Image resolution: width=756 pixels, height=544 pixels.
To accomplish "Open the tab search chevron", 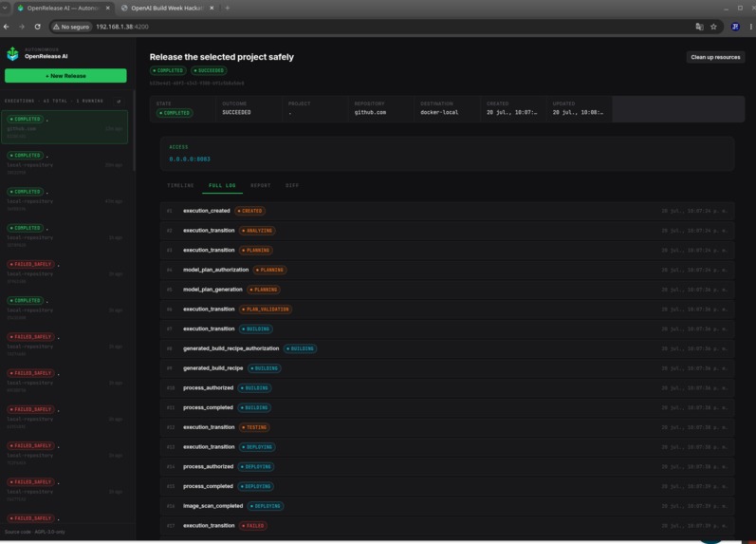I will [5, 8].
